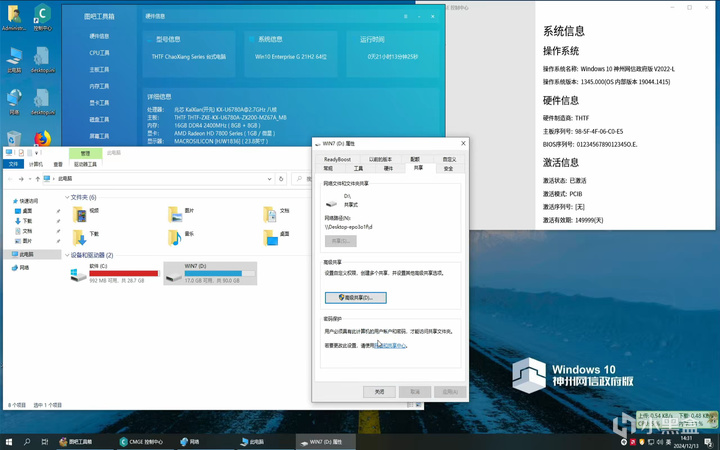Viewport: 720px width, 450px height.
Task: Select 内存工具 in 图吧工具箱 sidebar
Action: (x=99, y=86)
